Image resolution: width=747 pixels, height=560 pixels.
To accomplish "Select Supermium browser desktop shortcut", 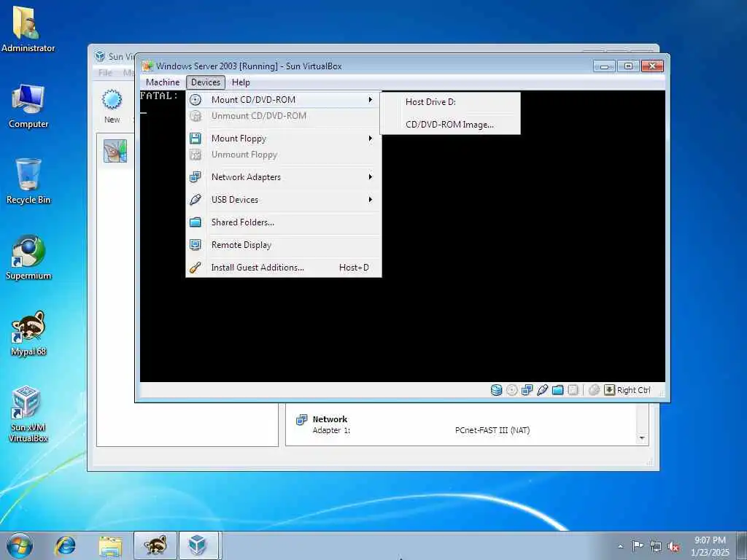I will pyautogui.click(x=28, y=257).
